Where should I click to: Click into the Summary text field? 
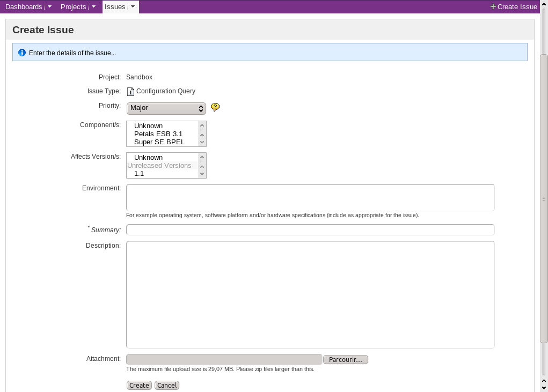point(310,230)
